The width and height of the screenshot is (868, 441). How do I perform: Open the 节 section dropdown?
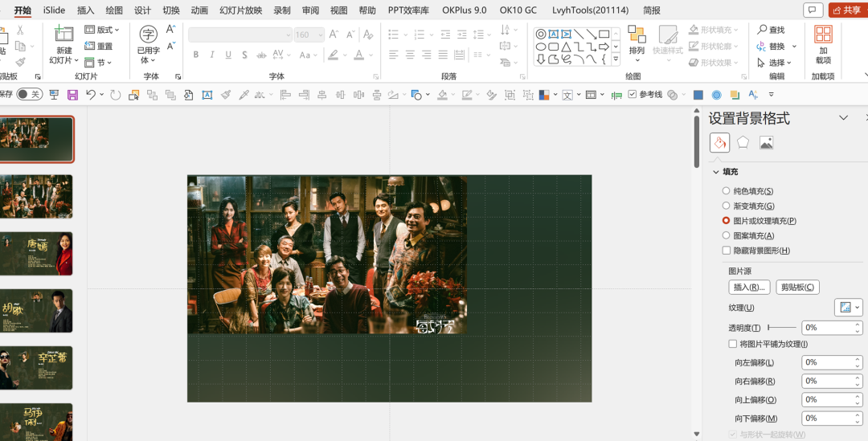click(99, 63)
